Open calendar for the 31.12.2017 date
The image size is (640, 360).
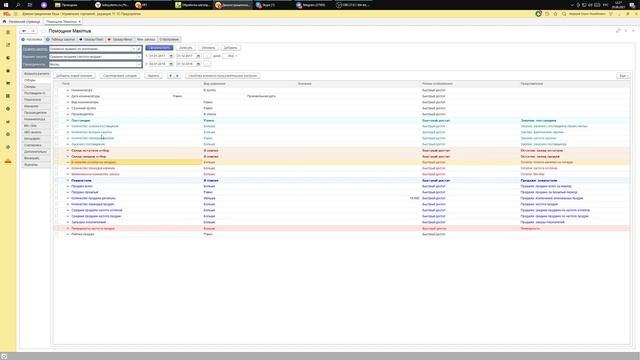click(198, 56)
